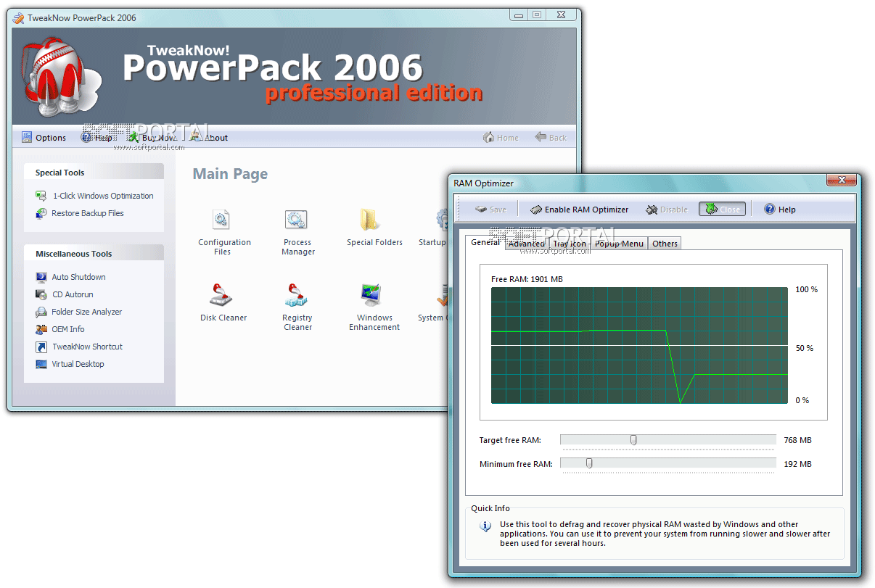The height and width of the screenshot is (588, 875).
Task: Open the Disk Cleaner icon
Action: pyautogui.click(x=221, y=295)
